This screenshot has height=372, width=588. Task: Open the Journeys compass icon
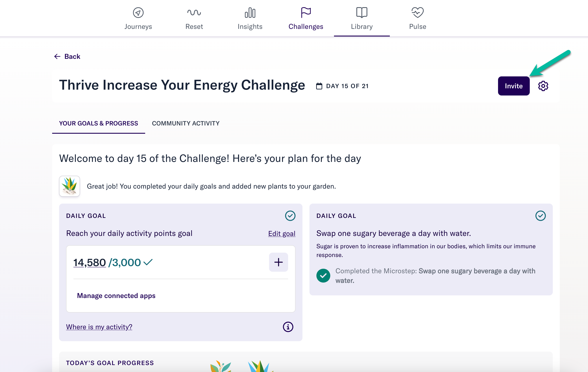click(138, 13)
